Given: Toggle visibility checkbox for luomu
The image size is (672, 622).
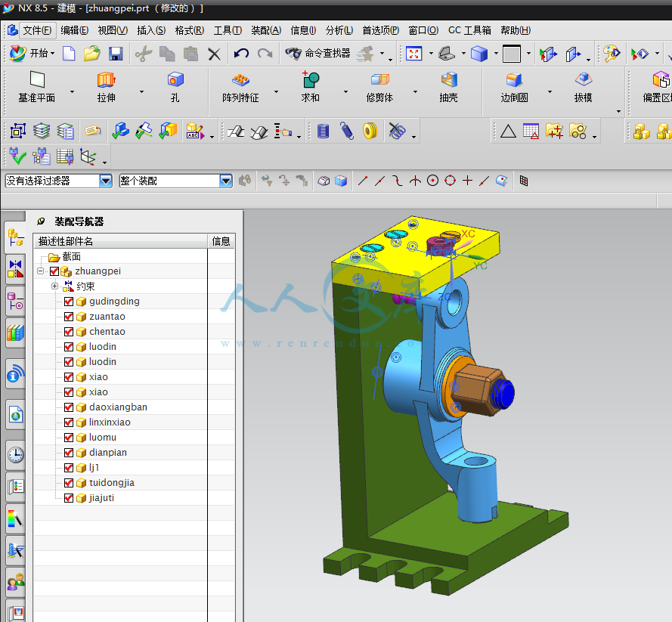Looking at the screenshot, I should (x=69, y=438).
